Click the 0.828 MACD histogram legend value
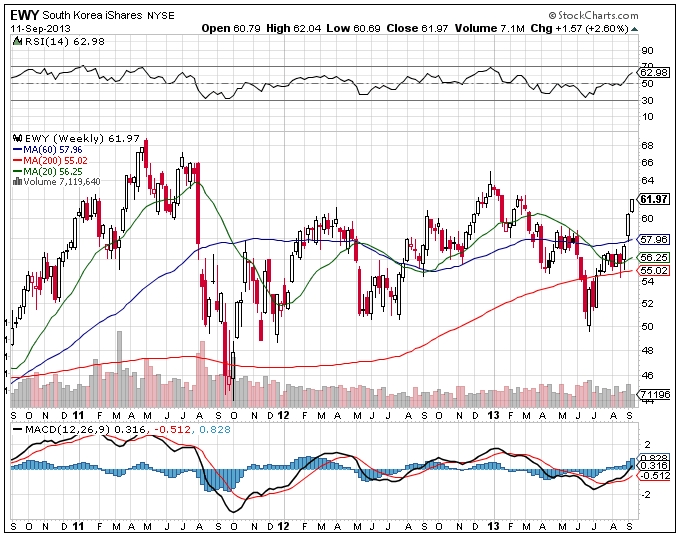This screenshot has height=536, width=679. [215, 430]
